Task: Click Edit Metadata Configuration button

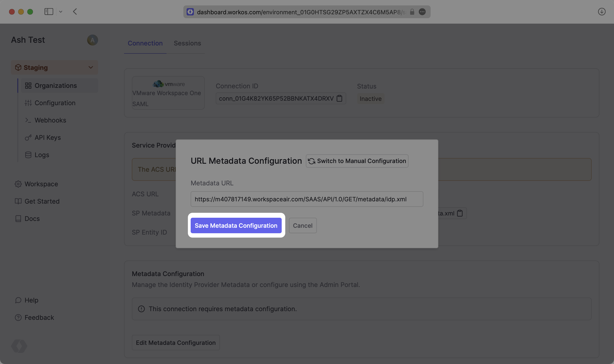Action: 176,342
